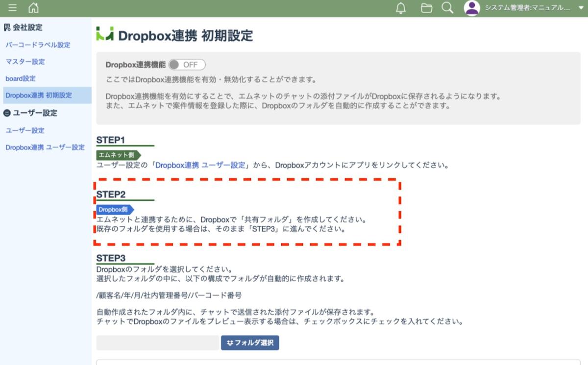The width and height of the screenshot is (588, 365).
Task: Click the 会社設定 building icon
Action: 7,27
